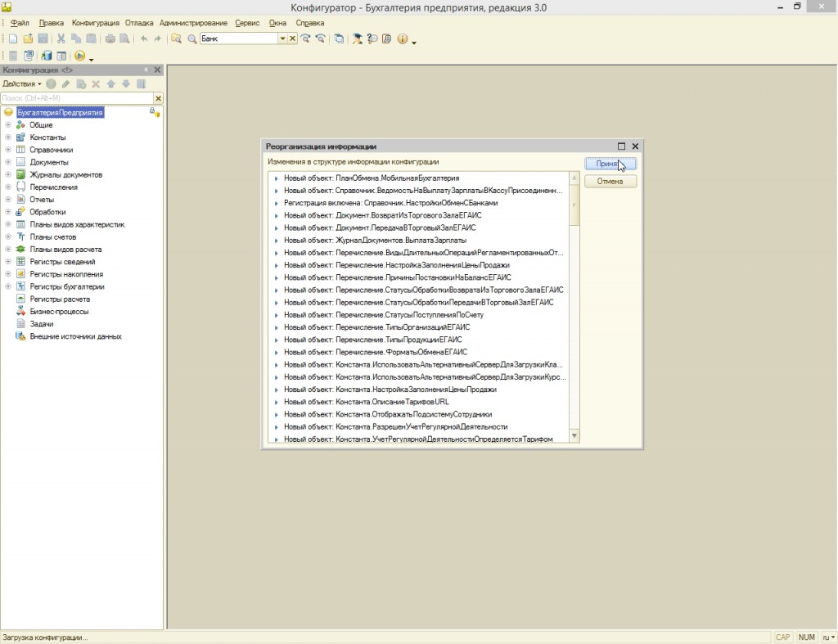Click the Отмена button

coord(610,181)
